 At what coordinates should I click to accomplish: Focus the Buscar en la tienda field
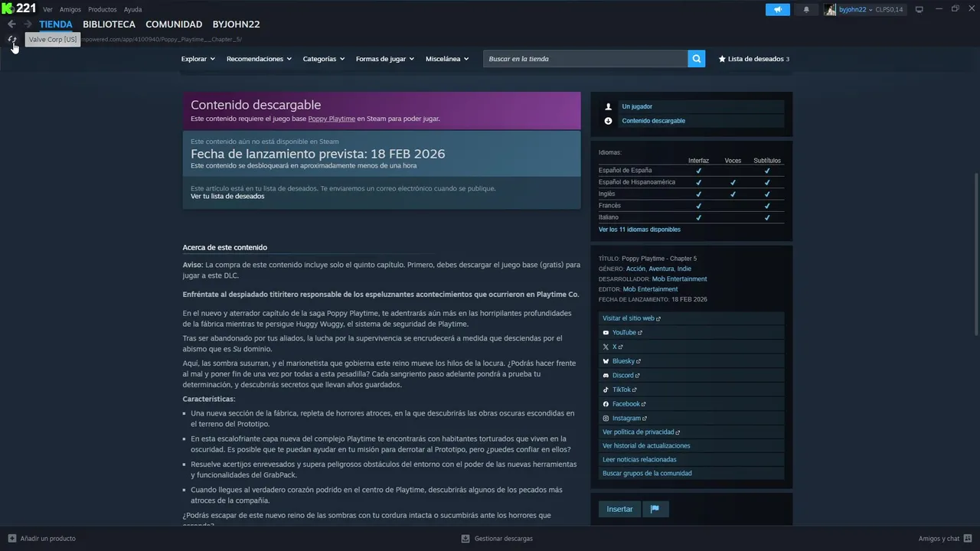click(586, 59)
